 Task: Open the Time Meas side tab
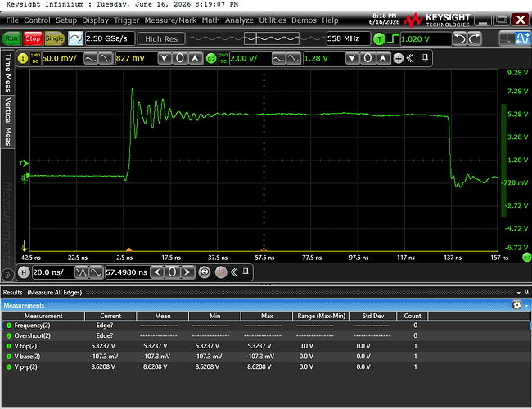[x=8, y=73]
